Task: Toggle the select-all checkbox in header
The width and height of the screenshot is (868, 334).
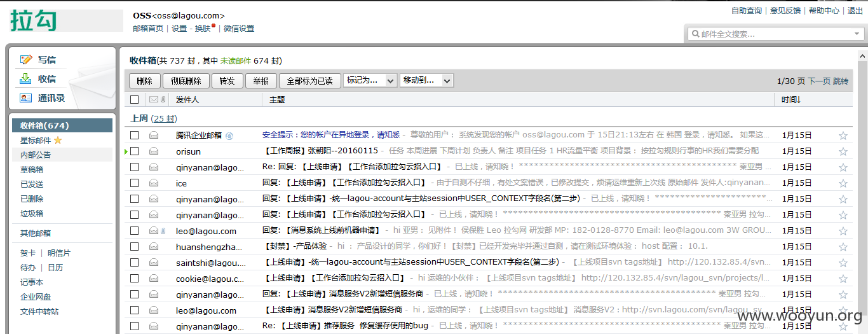Action: [x=134, y=99]
